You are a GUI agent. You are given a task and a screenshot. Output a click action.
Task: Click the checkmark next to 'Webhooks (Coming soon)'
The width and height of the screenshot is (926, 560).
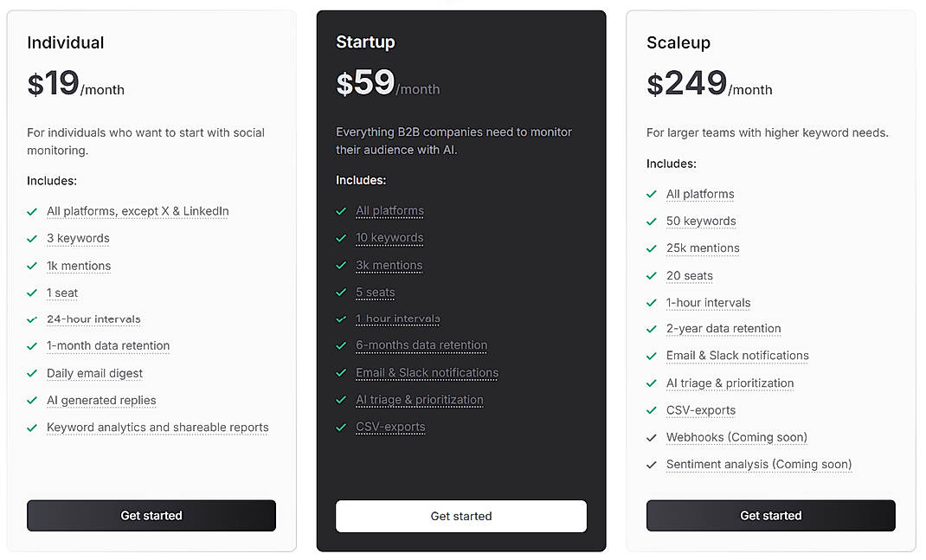[x=652, y=438]
